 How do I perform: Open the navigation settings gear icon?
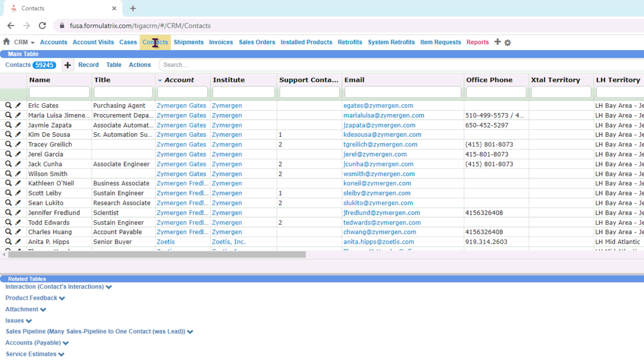[507, 43]
